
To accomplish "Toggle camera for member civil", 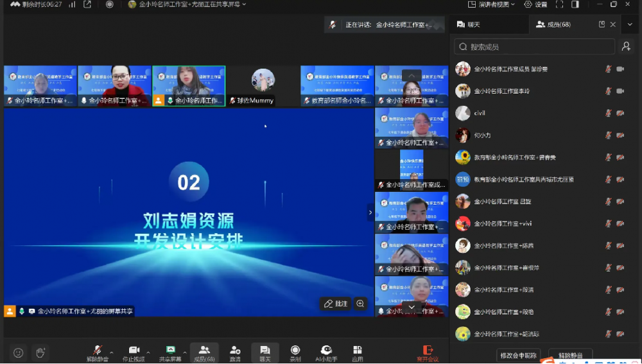I will 621,113.
